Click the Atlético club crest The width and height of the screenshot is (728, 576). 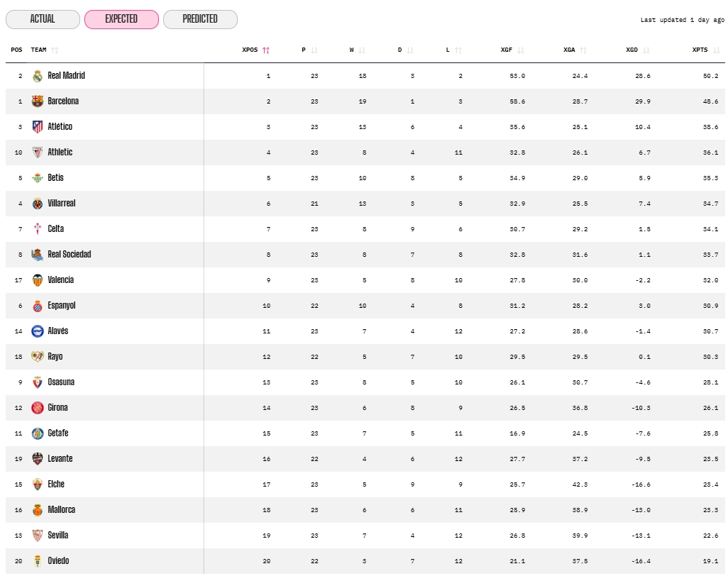tap(38, 126)
